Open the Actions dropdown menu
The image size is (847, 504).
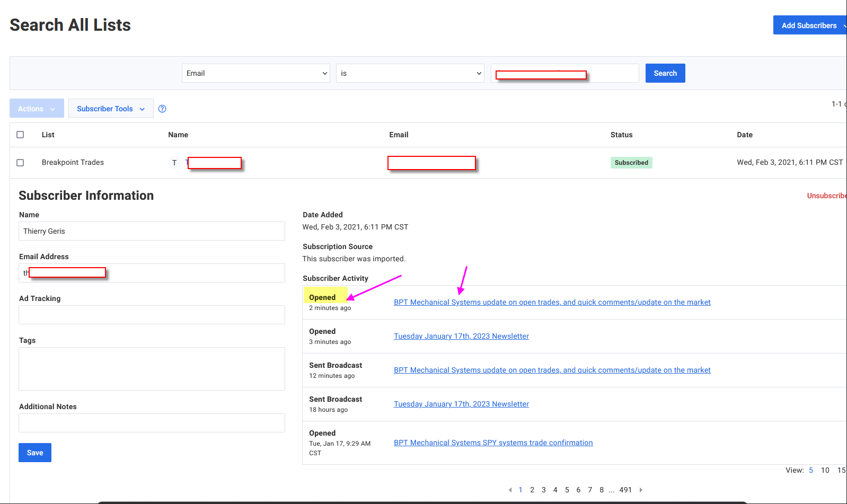click(x=37, y=109)
